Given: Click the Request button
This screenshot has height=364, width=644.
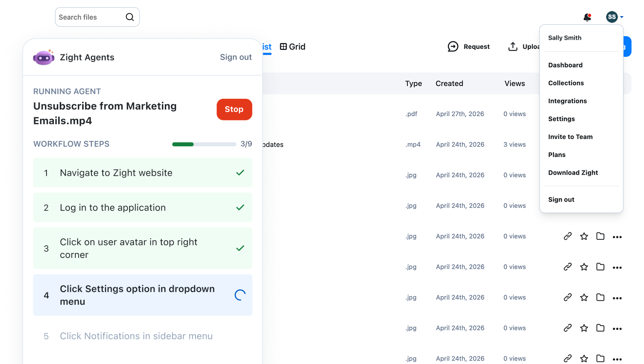Looking at the screenshot, I should (468, 46).
